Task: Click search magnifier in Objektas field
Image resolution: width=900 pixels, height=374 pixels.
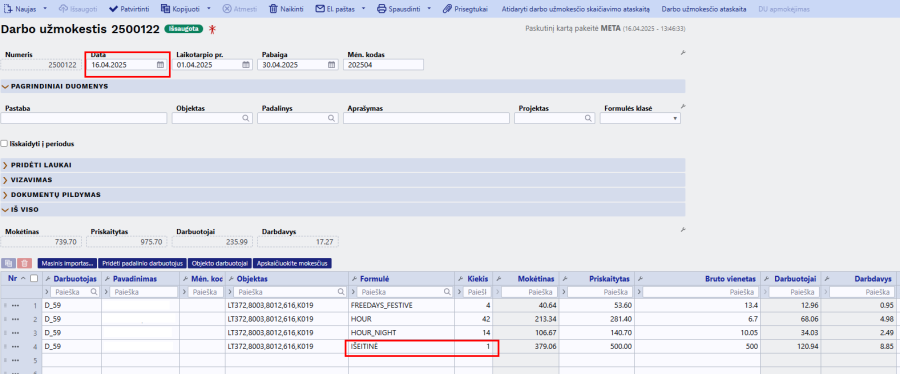Action: (246, 118)
